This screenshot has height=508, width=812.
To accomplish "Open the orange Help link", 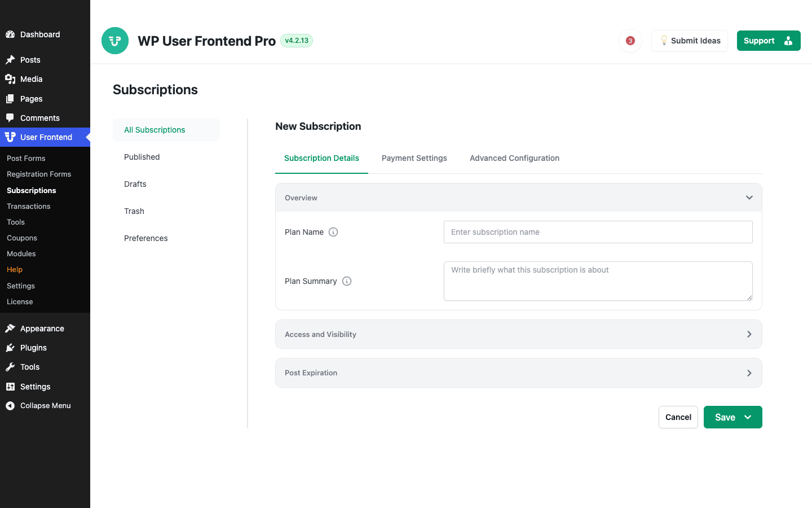I will click(15, 270).
